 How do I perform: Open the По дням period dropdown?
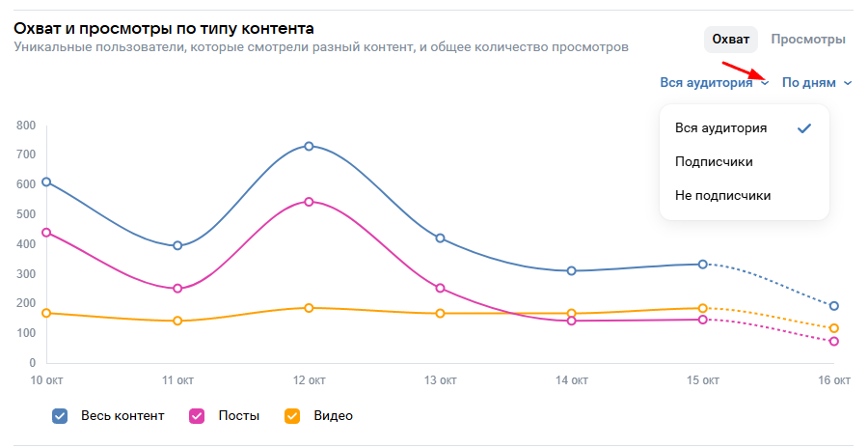(x=816, y=83)
